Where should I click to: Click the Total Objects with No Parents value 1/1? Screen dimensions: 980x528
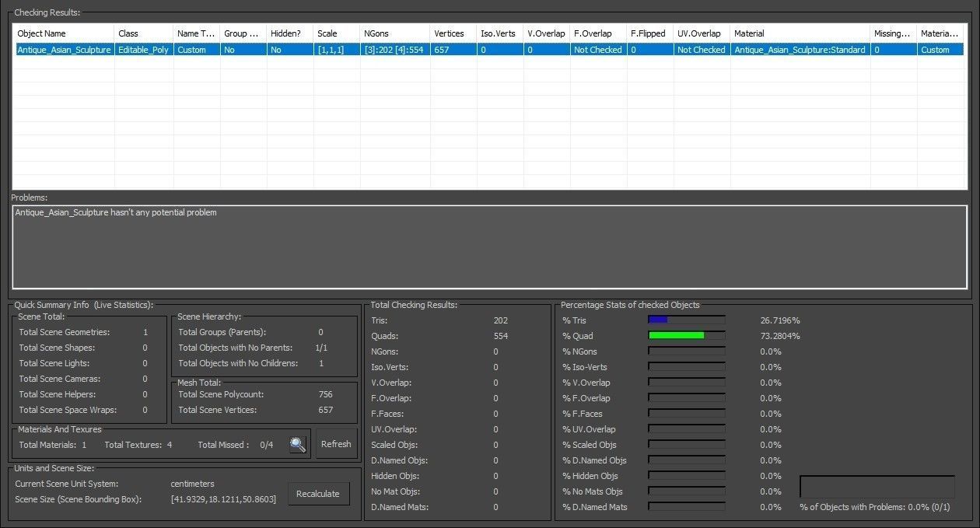(321, 348)
